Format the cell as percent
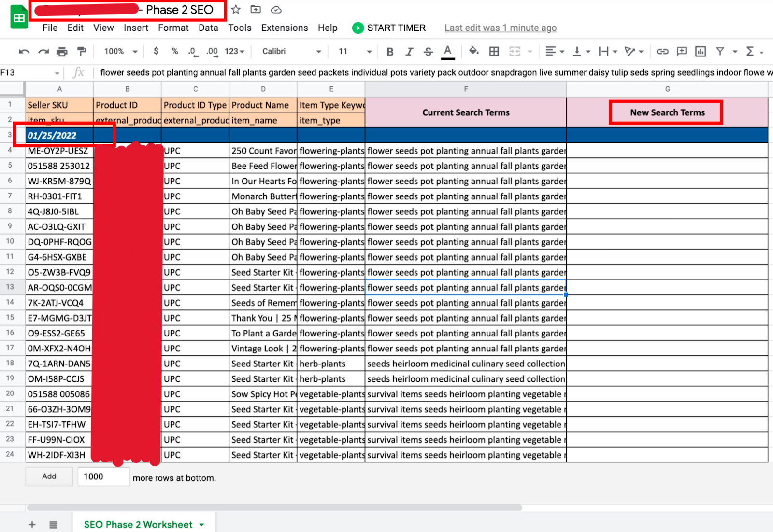This screenshot has height=532, width=773. click(175, 51)
